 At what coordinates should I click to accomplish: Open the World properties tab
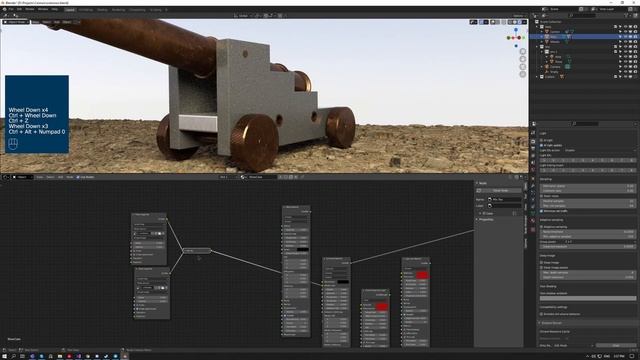tap(533, 170)
